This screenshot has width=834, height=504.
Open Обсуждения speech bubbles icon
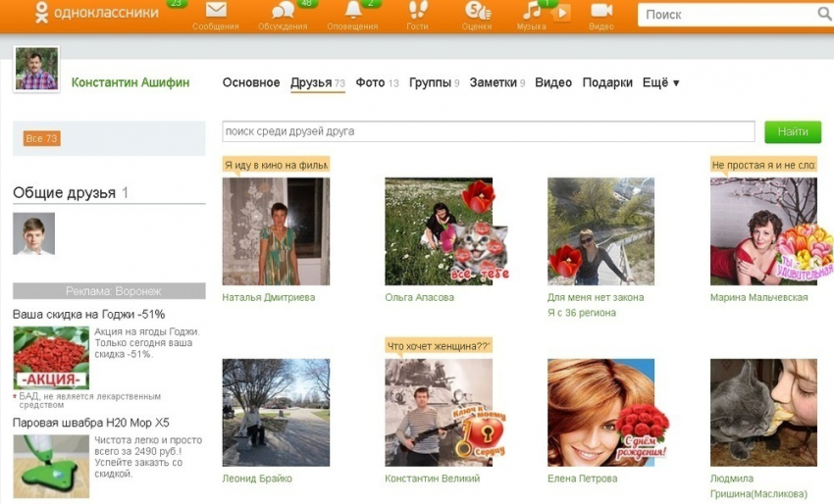(283, 10)
